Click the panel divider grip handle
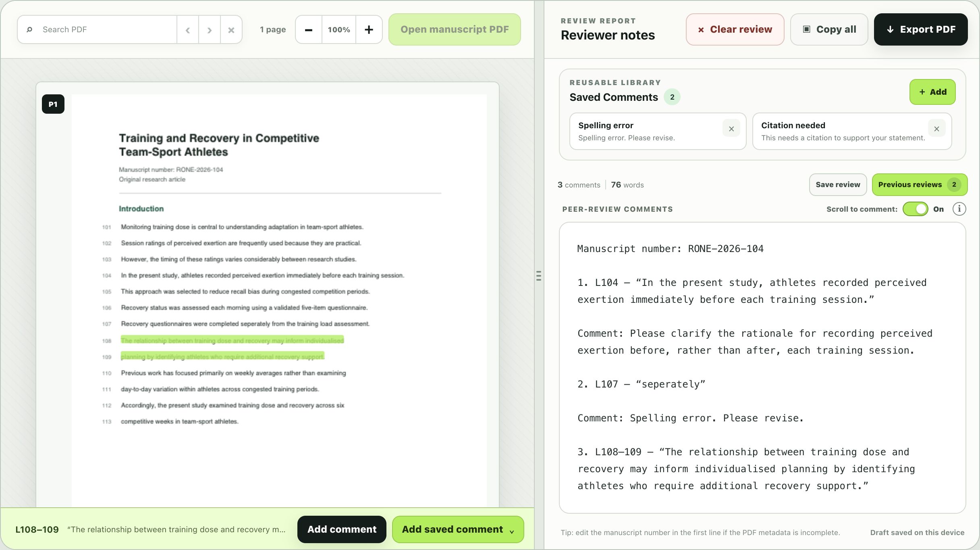Screen dimensions: 980x550 tap(539, 275)
